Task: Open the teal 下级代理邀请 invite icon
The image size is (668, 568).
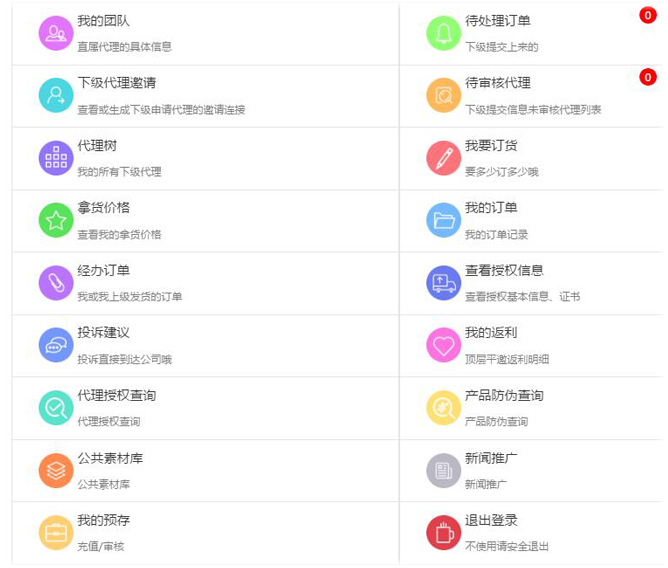Action: click(56, 95)
